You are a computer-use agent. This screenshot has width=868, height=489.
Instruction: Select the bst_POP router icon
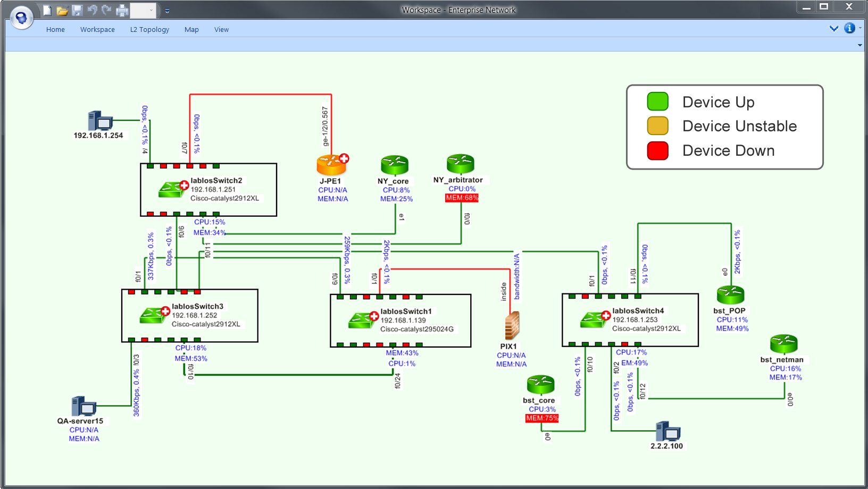(730, 294)
